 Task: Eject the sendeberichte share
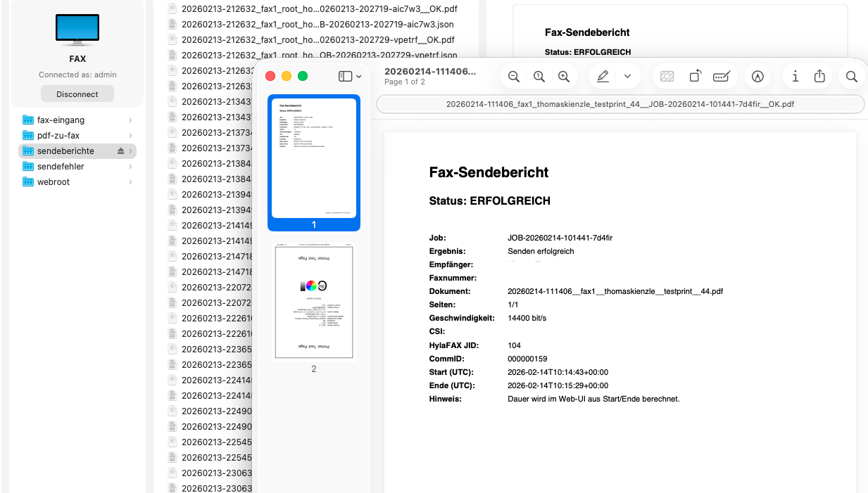[120, 151]
